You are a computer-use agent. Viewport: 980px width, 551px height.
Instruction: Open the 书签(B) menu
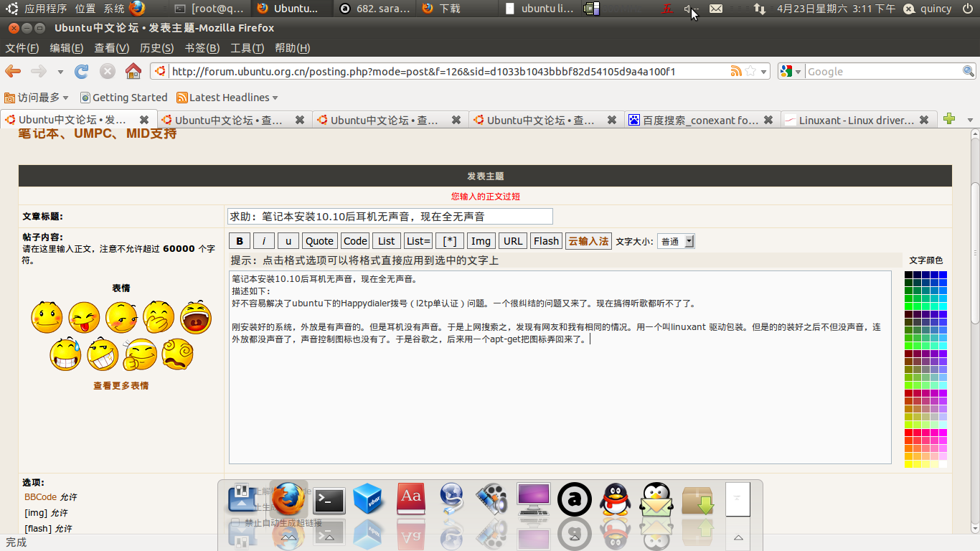202,48
